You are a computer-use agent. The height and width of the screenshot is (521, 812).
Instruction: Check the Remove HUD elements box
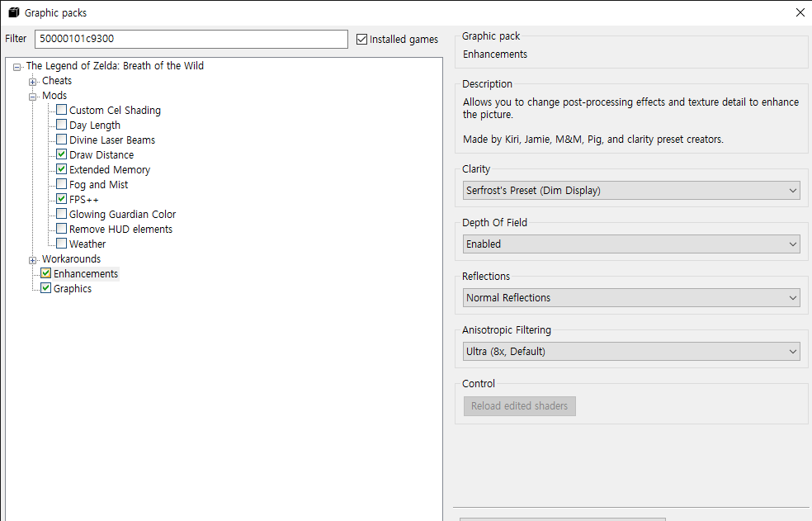coord(62,229)
